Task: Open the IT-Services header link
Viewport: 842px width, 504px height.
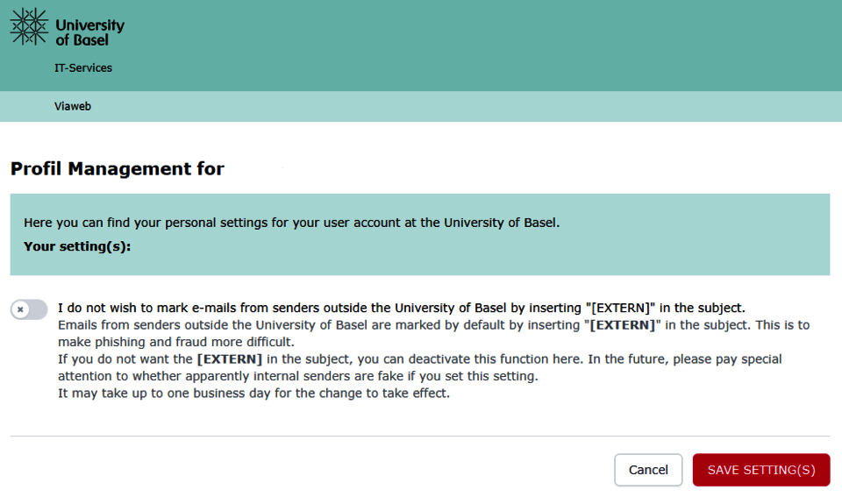Action: [x=83, y=68]
